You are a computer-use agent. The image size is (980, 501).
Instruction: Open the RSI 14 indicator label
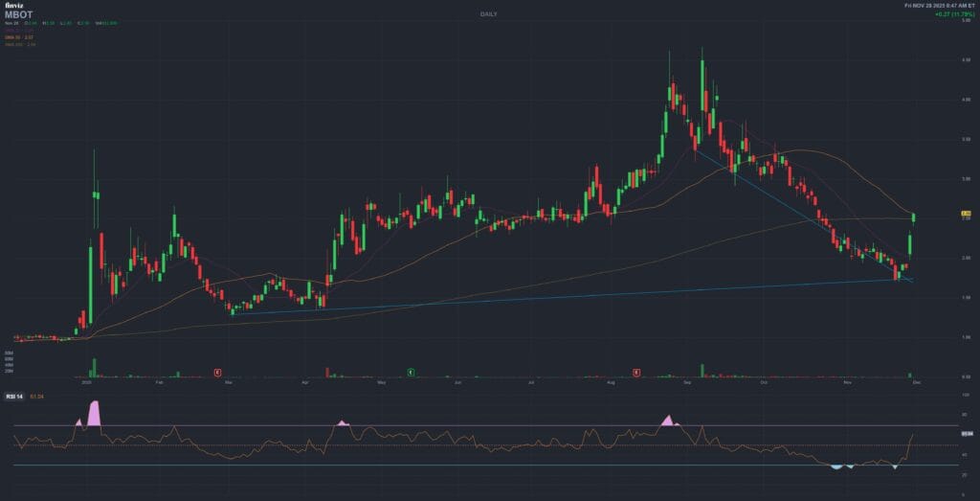(x=16, y=393)
